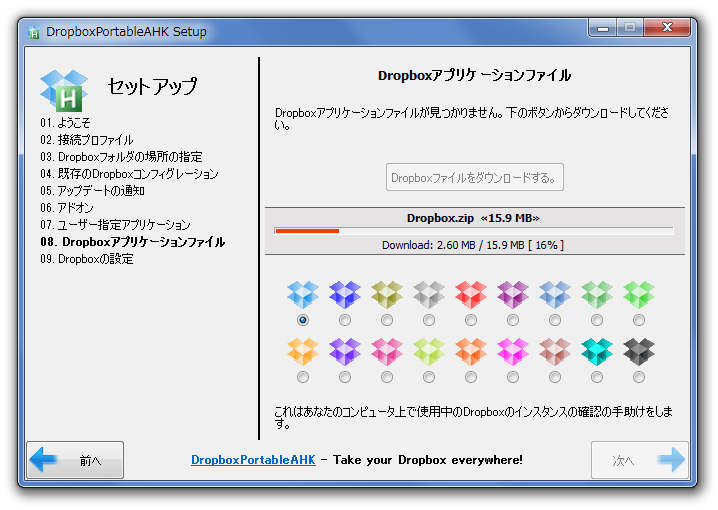Image resolution: width=718 pixels, height=510 pixels.
Task: Click the 前へ back button
Action: pyautogui.click(x=75, y=460)
